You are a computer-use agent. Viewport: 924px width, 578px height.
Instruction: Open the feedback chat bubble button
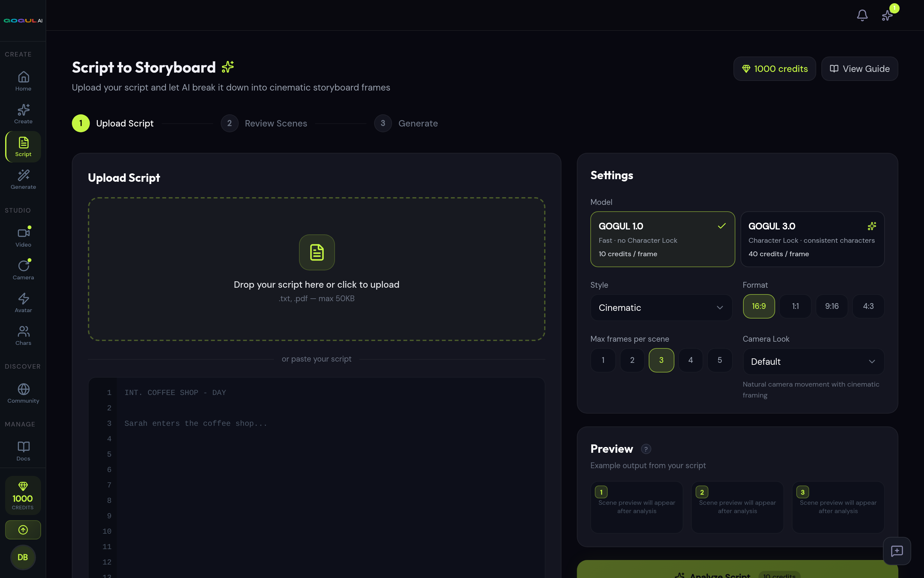(x=897, y=551)
